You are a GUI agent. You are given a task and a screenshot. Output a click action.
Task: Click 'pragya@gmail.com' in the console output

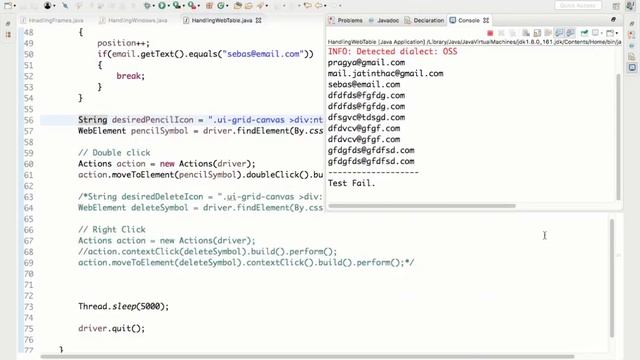(366, 62)
